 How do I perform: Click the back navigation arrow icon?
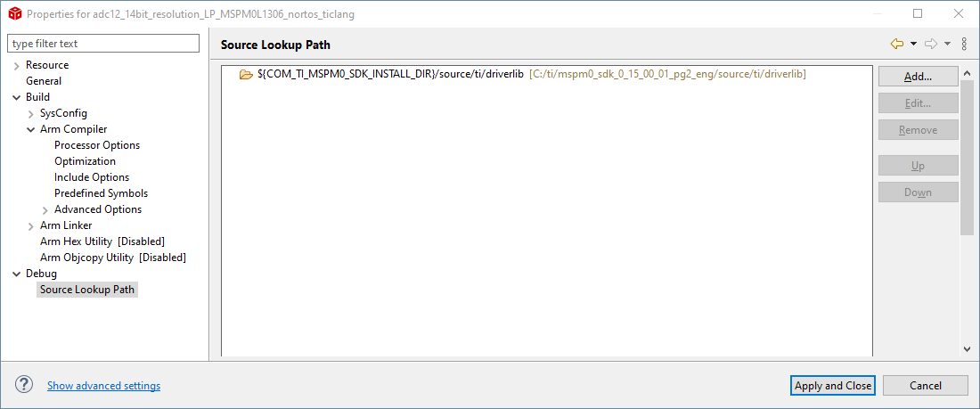[x=896, y=44]
